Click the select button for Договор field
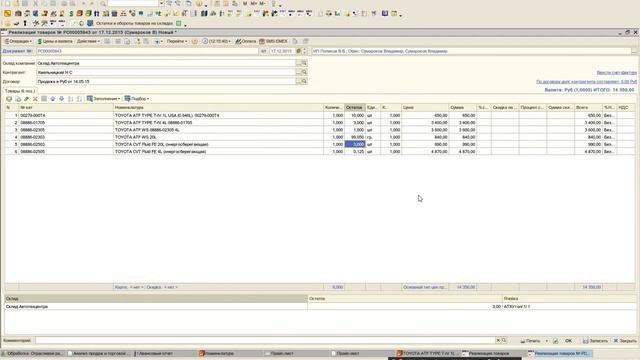The height and width of the screenshot is (360, 640). click(298, 81)
